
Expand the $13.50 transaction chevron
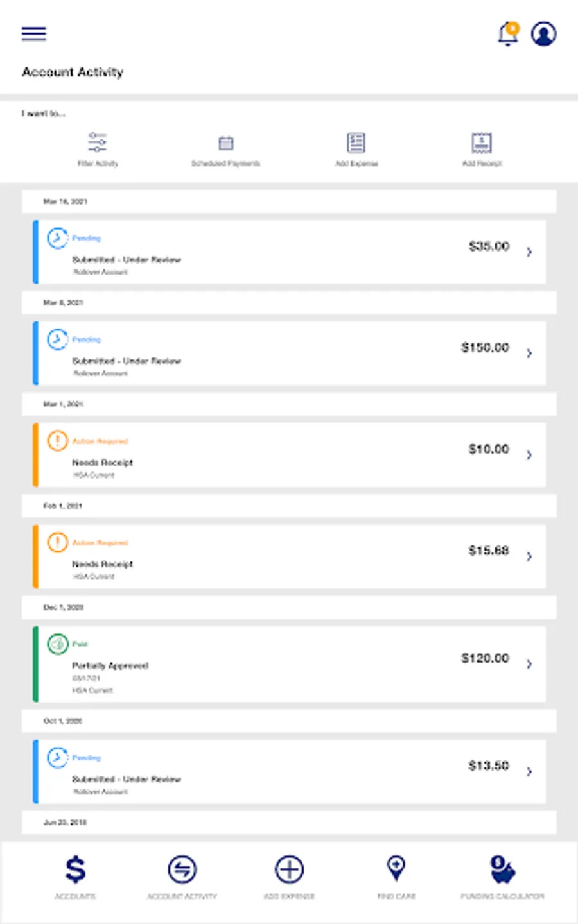[x=529, y=772]
